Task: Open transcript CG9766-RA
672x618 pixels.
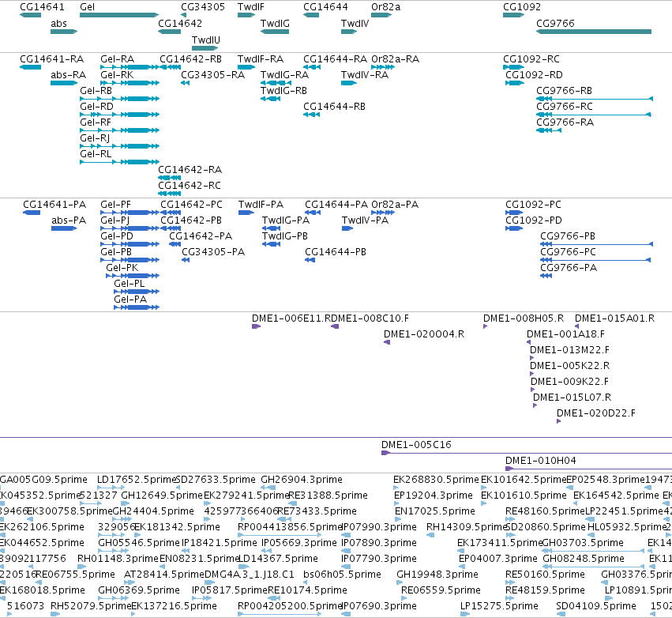Action: pyautogui.click(x=565, y=122)
